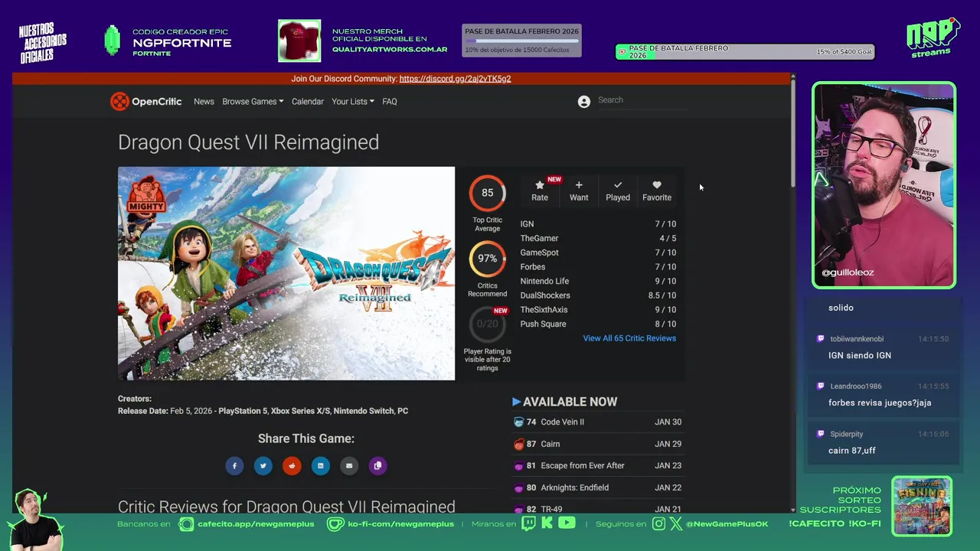
Task: Open the user account avatar icon
Action: click(584, 102)
